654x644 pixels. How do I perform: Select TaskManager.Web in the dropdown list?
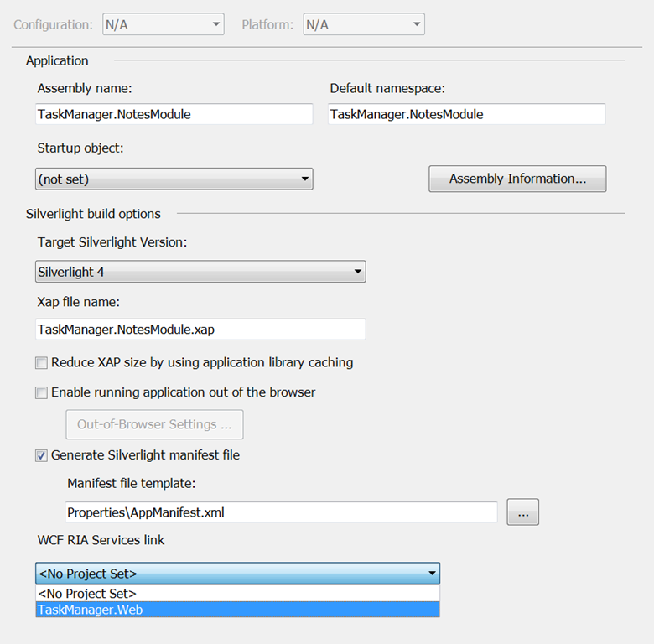[237, 610]
